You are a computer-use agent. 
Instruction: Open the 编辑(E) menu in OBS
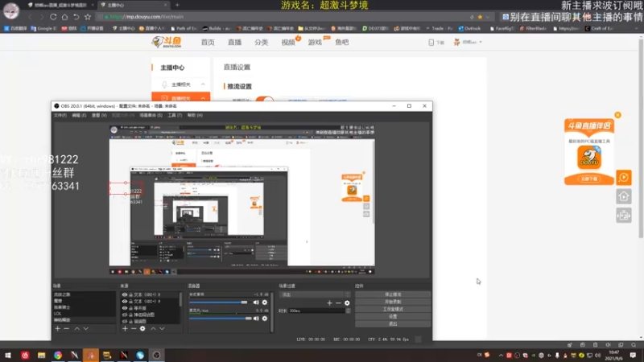(79, 115)
